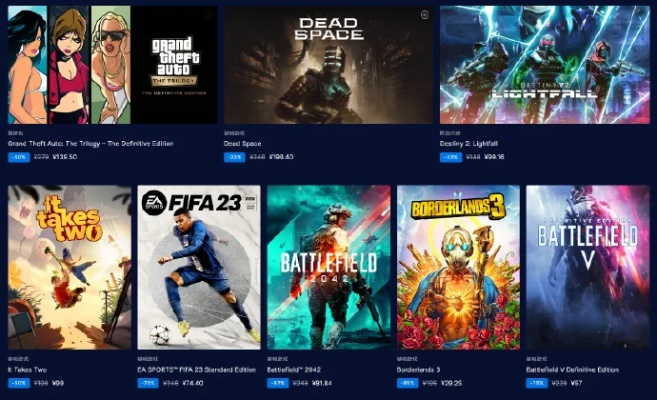Follow the Destiny 2: Lightfall title link
Image resolution: width=657 pixels, height=400 pixels.
pos(468,144)
